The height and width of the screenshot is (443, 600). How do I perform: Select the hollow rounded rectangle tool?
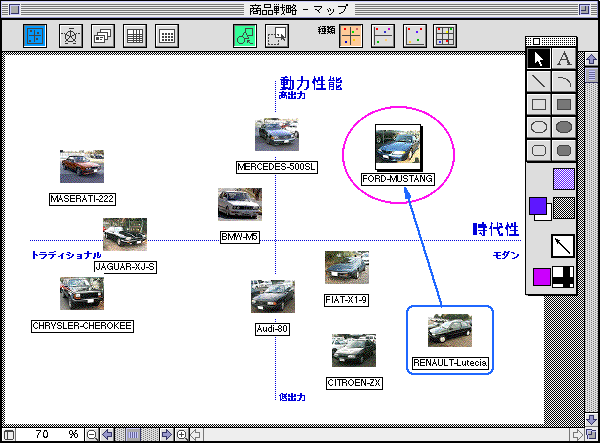coord(539,150)
